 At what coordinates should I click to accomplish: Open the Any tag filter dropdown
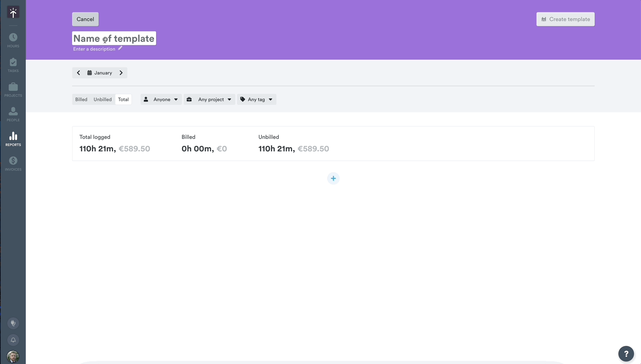tap(256, 99)
